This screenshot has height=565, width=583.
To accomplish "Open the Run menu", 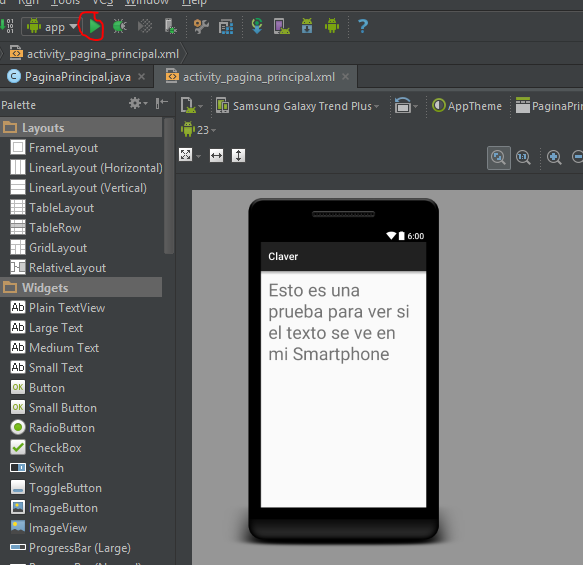I will (28, 3).
